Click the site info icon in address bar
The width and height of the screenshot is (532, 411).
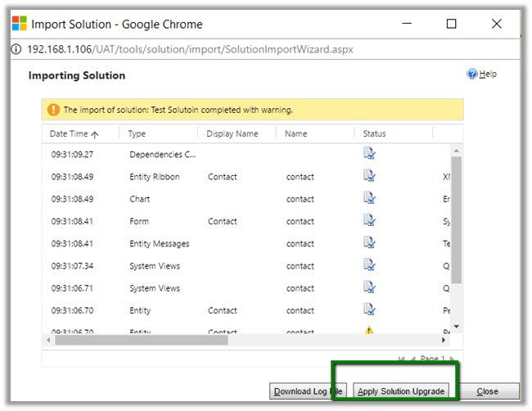point(16,49)
